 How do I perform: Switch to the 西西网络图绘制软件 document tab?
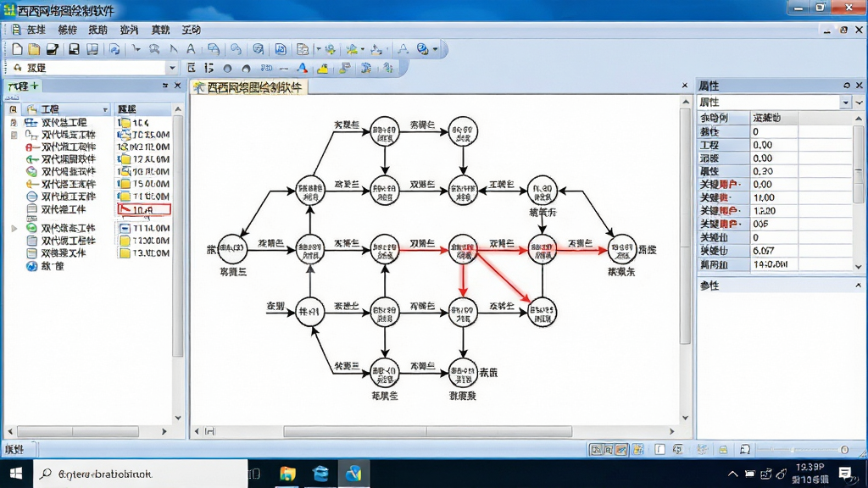click(248, 87)
